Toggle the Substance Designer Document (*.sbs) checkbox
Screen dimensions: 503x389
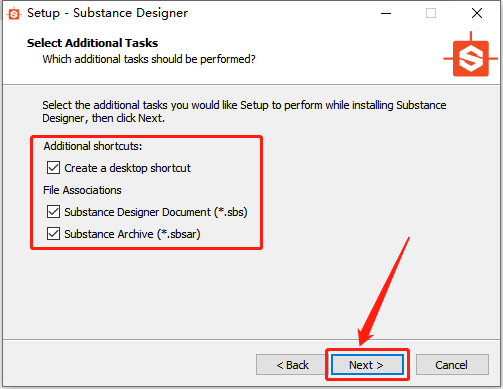(x=53, y=212)
